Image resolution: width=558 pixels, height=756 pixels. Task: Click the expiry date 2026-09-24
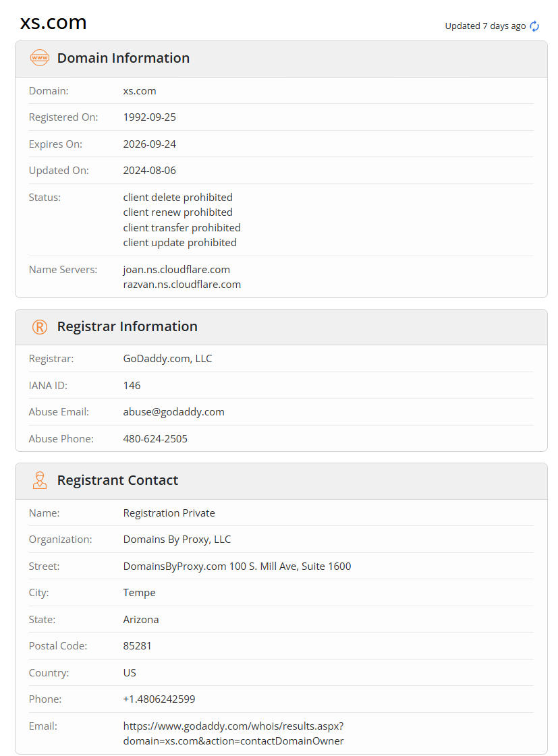(149, 144)
